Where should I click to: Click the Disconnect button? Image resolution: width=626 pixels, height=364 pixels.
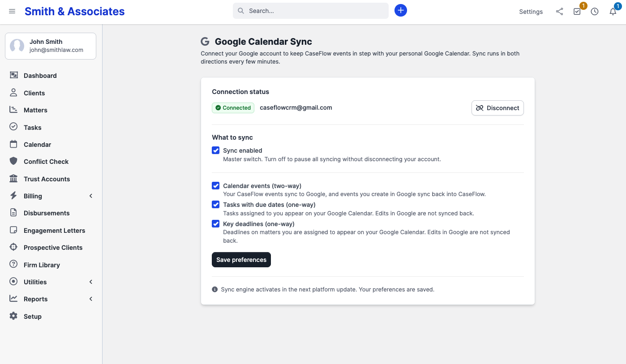point(497,108)
